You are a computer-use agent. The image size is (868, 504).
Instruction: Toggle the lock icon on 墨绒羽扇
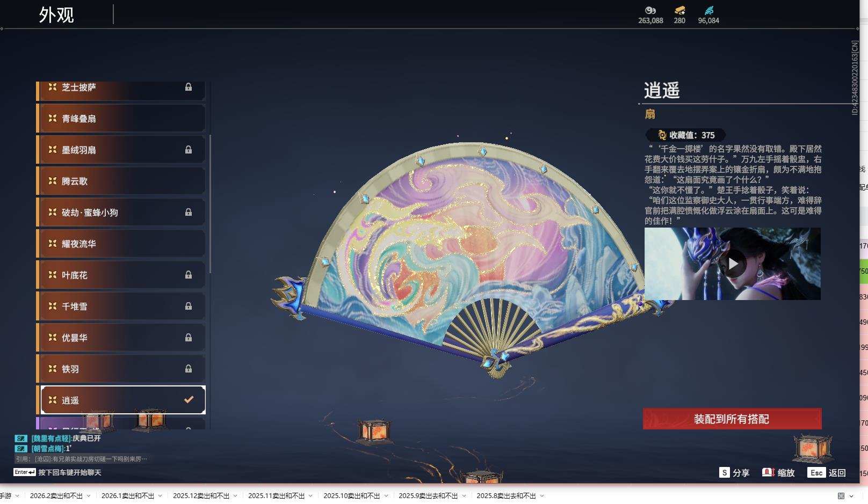(x=188, y=150)
